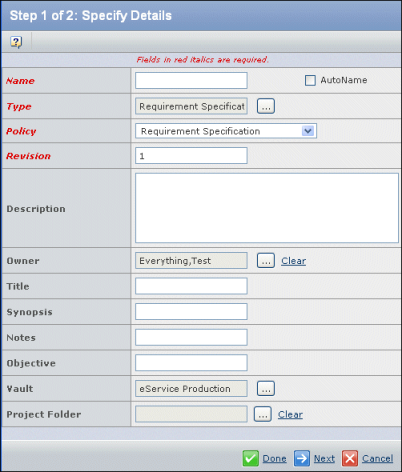Image resolution: width=402 pixels, height=472 pixels.
Task: Click the Objective text box
Action: [x=191, y=363]
